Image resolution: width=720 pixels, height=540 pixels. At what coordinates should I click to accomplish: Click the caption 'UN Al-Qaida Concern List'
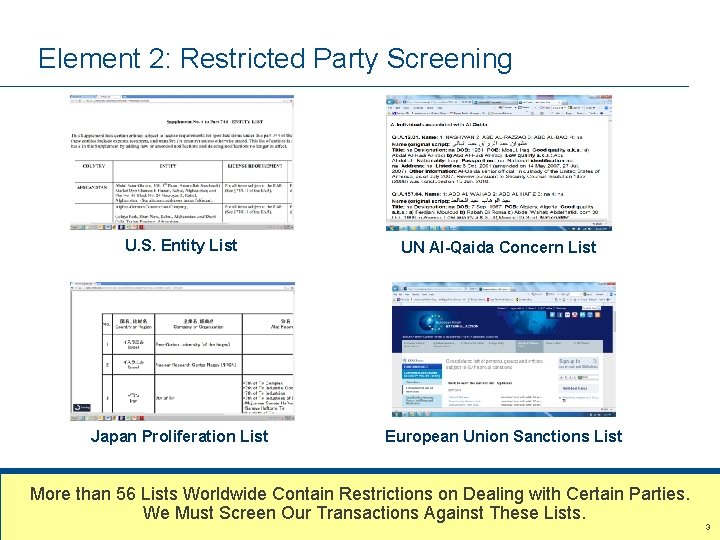(498, 248)
